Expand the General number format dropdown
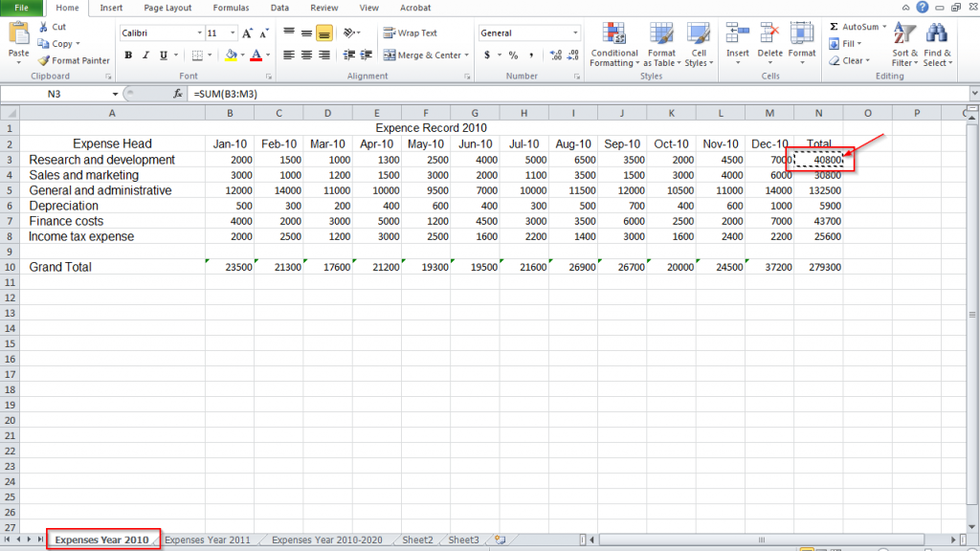This screenshot has width=980, height=551. [575, 33]
